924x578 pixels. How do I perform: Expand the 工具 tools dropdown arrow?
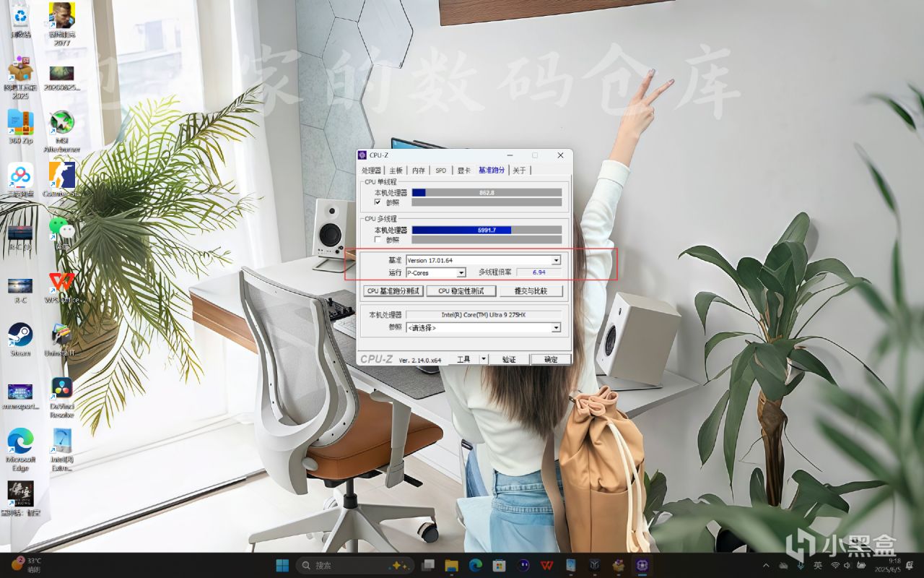(x=484, y=359)
